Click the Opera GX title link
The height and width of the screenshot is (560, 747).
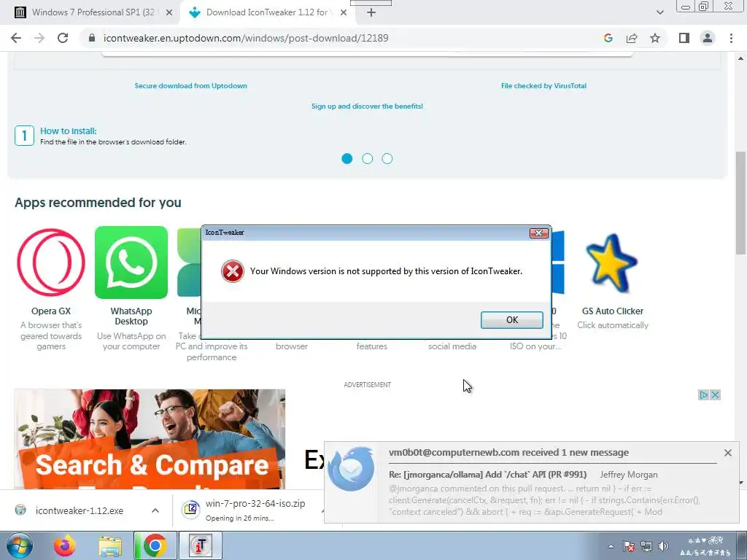(51, 311)
